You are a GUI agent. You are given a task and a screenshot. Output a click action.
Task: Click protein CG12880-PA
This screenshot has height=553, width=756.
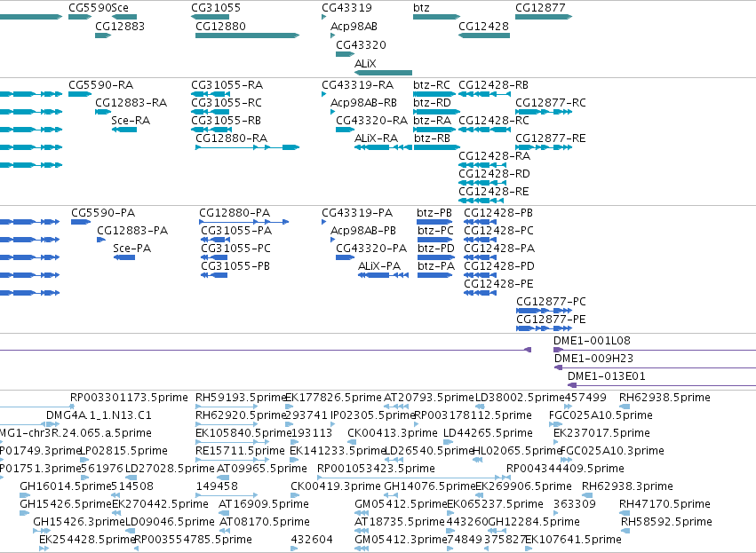tap(235, 213)
